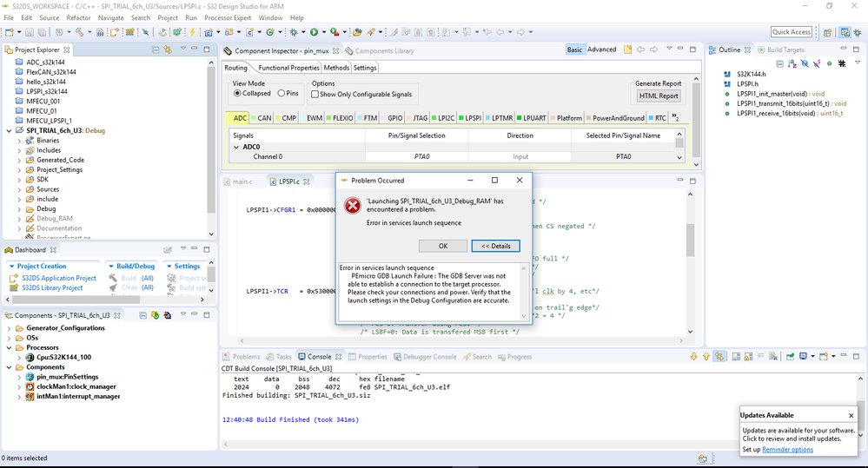Click the HTML Report button
The width and height of the screenshot is (868, 468).
[x=659, y=96]
